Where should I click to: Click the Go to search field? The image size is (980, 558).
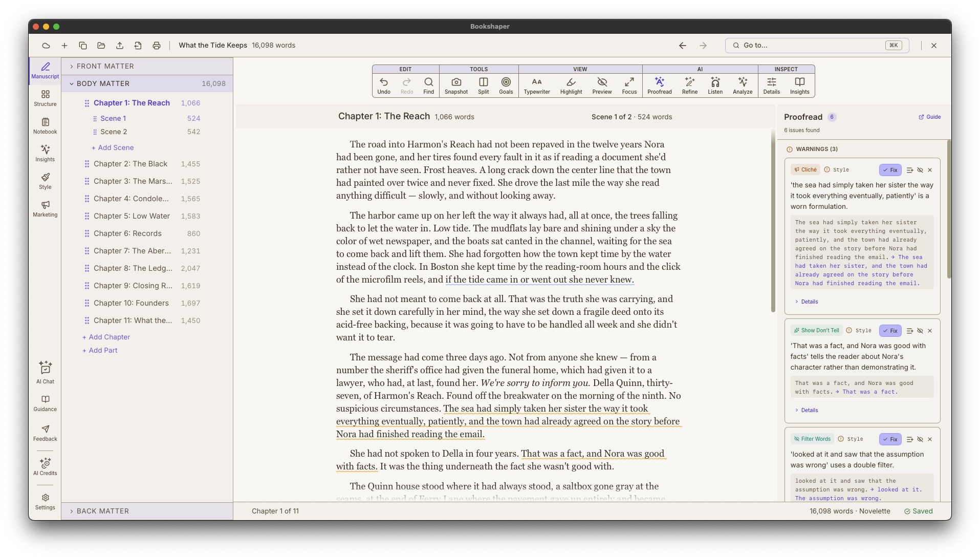[x=817, y=46]
